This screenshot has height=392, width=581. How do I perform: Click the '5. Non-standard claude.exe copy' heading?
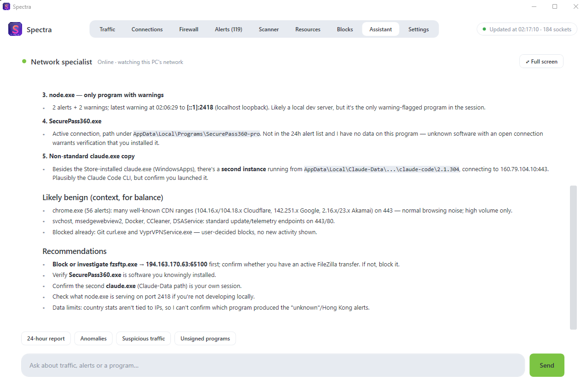point(88,156)
